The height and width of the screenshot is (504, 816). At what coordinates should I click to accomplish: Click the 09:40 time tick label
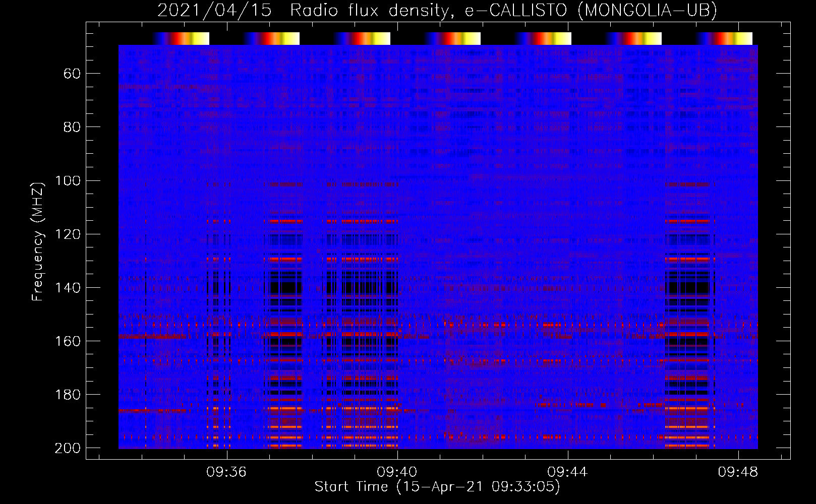[397, 472]
